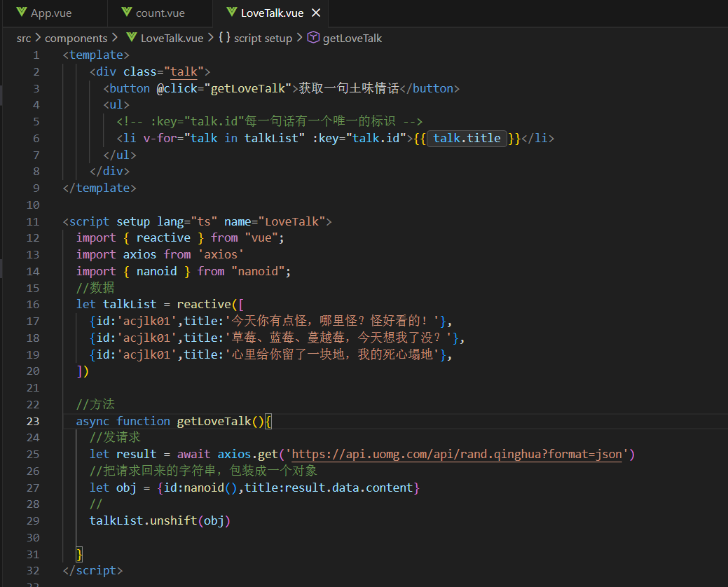Click the await keyword on line 25

(x=193, y=455)
